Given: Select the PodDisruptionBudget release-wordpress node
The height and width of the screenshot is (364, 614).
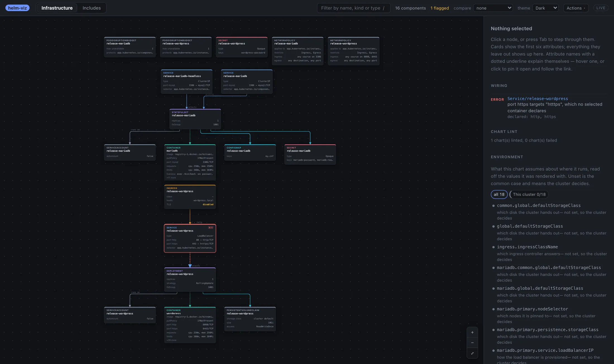Looking at the screenshot, I should [186, 47].
